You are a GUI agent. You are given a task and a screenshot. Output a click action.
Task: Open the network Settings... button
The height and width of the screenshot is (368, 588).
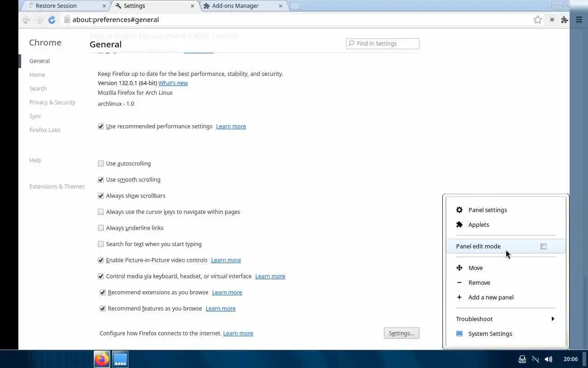pyautogui.click(x=401, y=333)
